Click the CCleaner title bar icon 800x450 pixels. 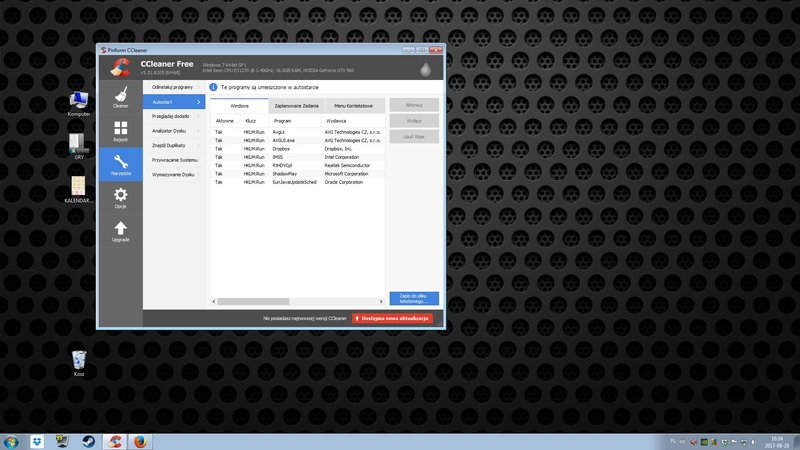[103, 50]
